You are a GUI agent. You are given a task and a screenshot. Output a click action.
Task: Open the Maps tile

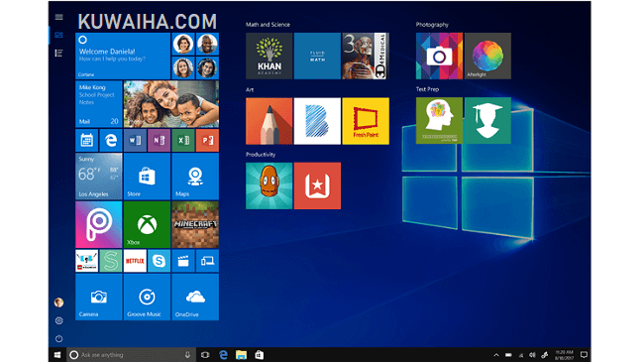[195, 177]
